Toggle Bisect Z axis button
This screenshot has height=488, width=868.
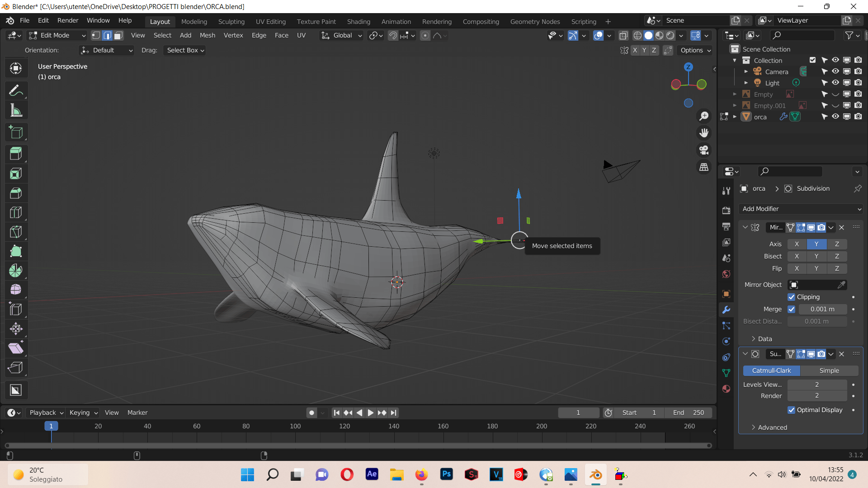pos(837,256)
